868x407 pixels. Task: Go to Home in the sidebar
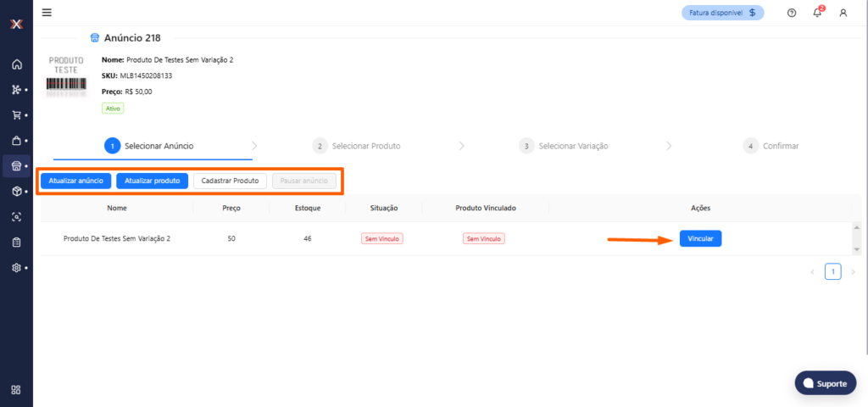[16, 64]
